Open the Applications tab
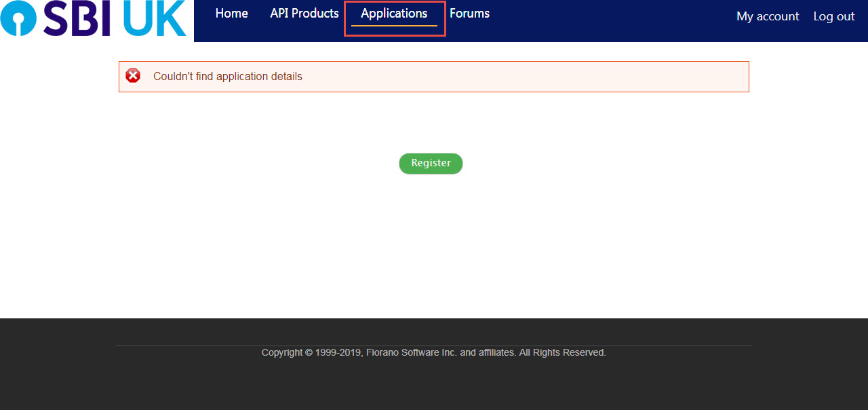This screenshot has width=868, height=410. [394, 14]
